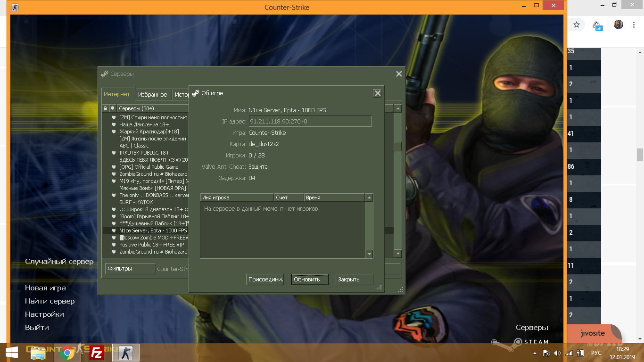644x362 pixels.
Task: Select server Positive Public 18+ FREE VIP
Action: tap(152, 245)
